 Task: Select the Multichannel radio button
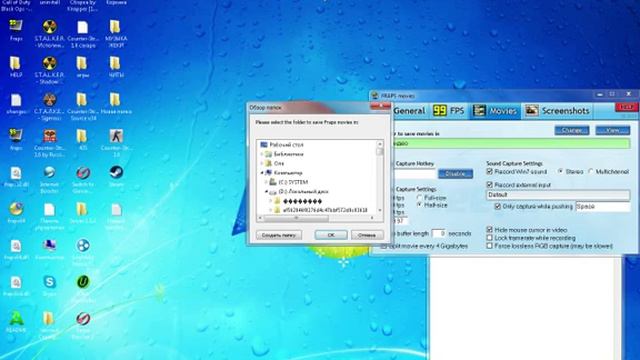click(x=591, y=171)
